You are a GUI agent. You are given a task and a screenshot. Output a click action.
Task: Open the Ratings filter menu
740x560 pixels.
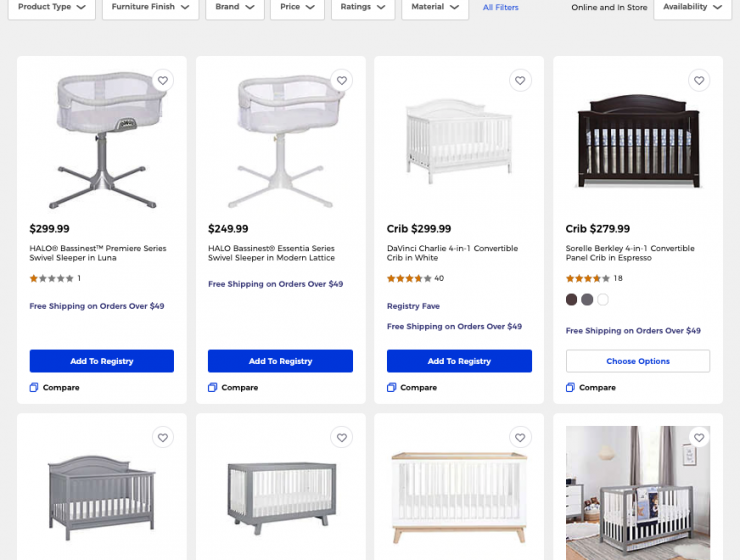coord(363,7)
